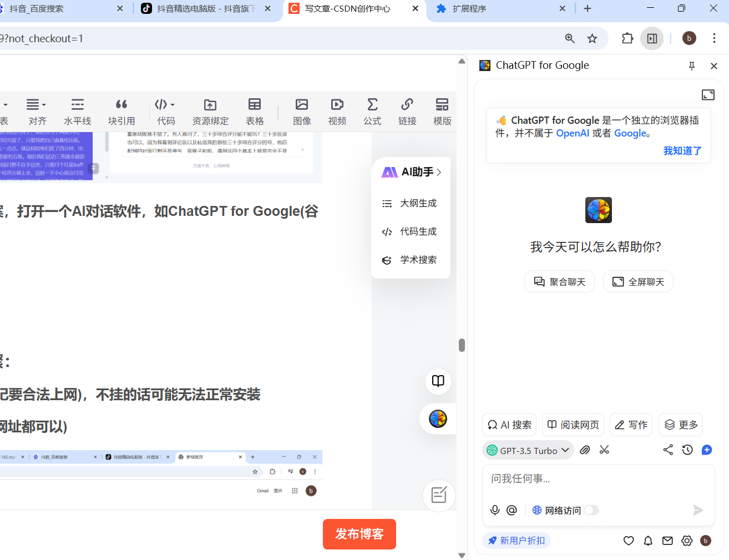Click the editor vertical scrollbar thumb
The image size is (729, 560).
462,345
